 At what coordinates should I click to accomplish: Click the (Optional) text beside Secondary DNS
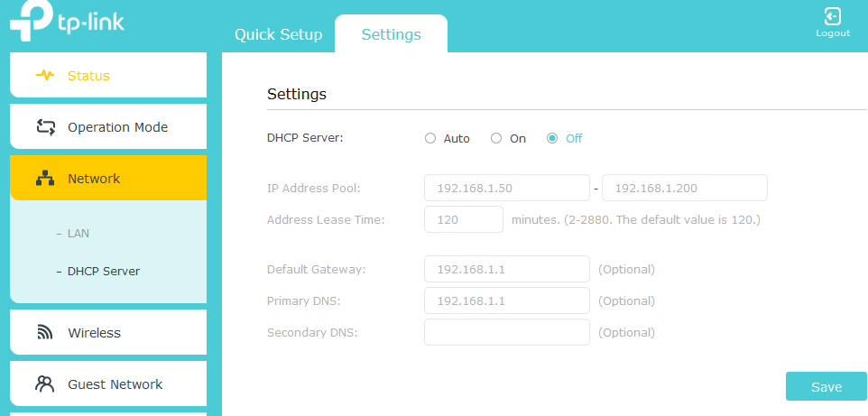[x=627, y=333]
